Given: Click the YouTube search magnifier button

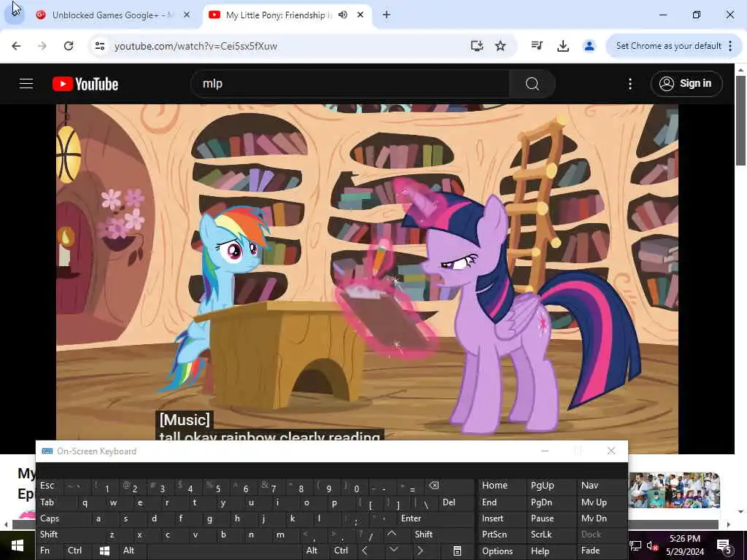Looking at the screenshot, I should (532, 84).
